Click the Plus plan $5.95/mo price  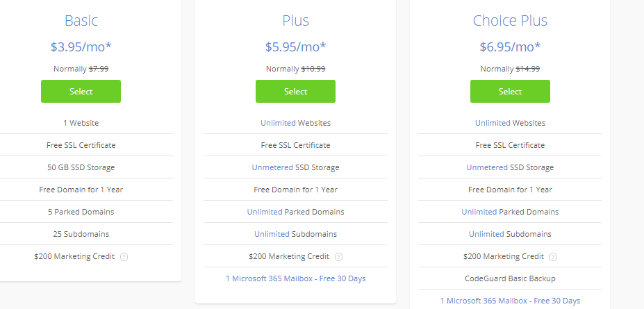pos(295,47)
